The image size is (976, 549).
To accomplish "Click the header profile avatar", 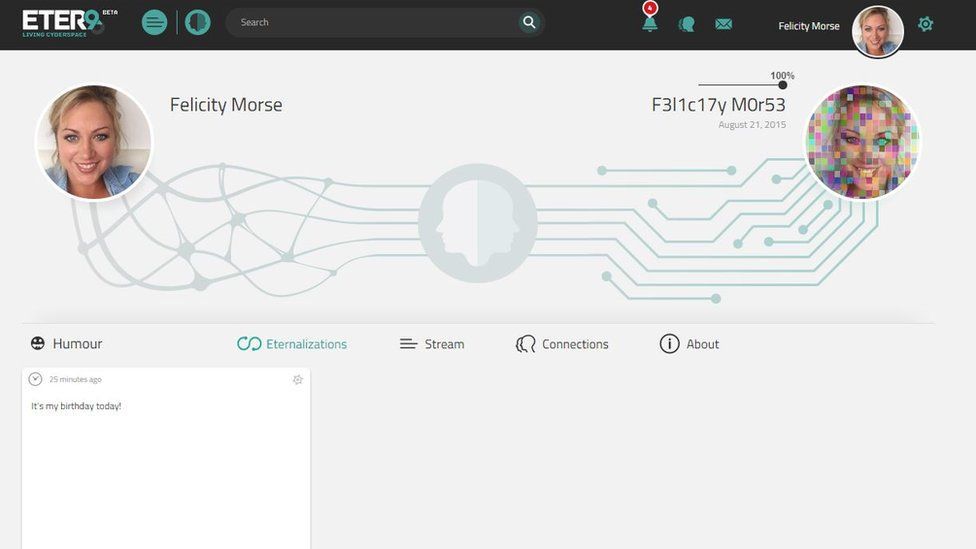I will (878, 31).
